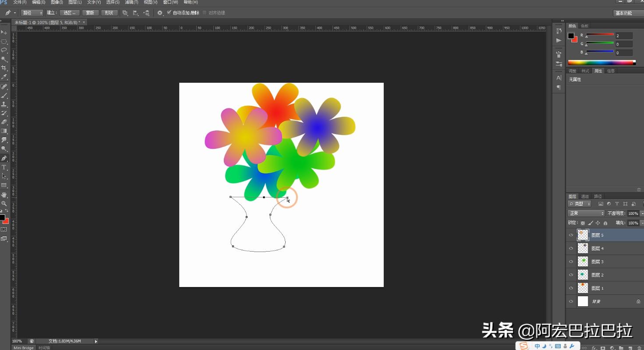Select the Lasso tool
The width and height of the screenshot is (644, 350).
pyautogui.click(x=4, y=49)
